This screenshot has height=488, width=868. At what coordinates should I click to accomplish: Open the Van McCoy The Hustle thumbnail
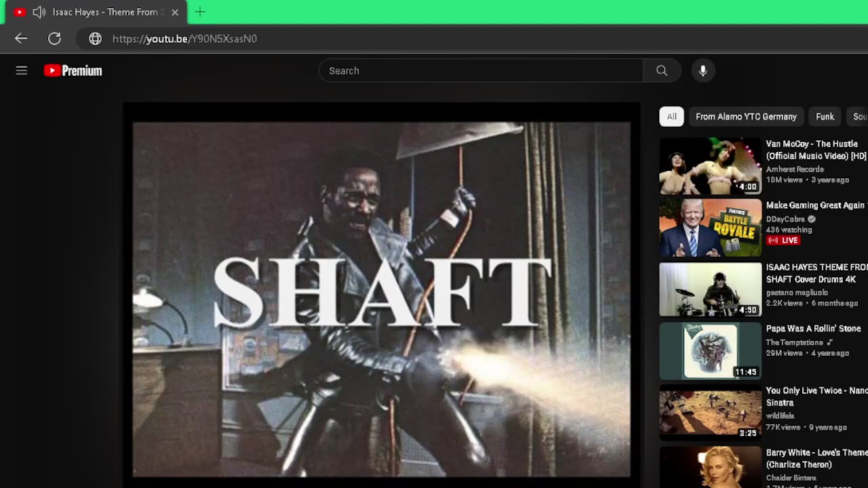coord(711,166)
